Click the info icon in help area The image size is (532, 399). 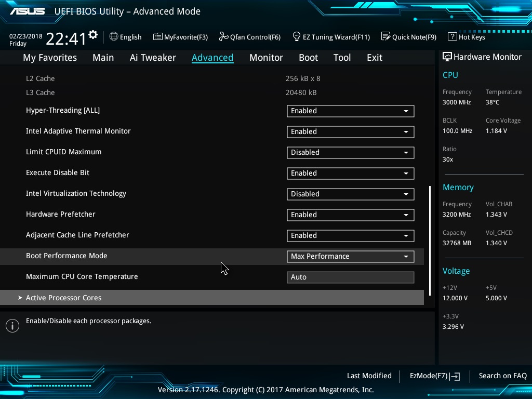[x=12, y=326]
